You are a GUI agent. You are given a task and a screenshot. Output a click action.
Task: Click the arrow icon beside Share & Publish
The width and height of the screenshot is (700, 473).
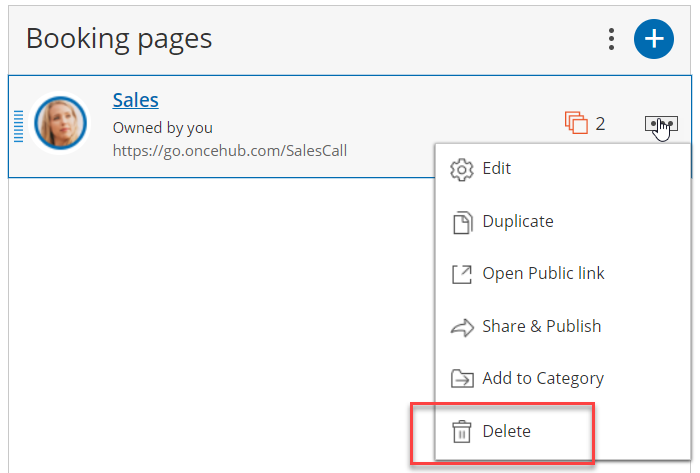click(x=462, y=327)
